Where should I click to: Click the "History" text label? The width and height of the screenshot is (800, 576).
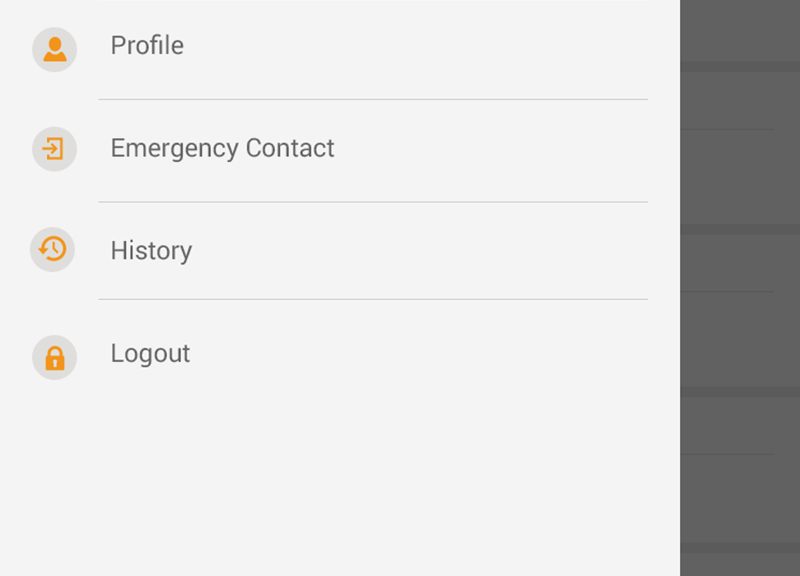[x=152, y=251]
